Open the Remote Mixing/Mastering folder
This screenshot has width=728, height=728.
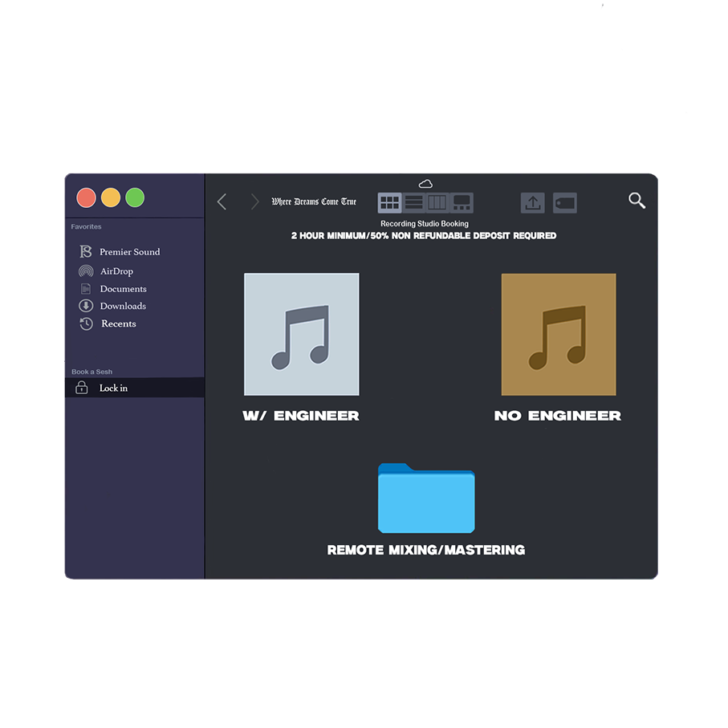point(426,498)
